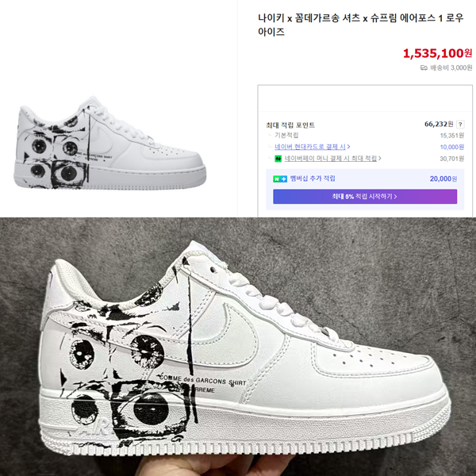The image size is (476, 476).
Task: Open the 네이버 현대카드로 결제 시 link
Action: [310, 147]
